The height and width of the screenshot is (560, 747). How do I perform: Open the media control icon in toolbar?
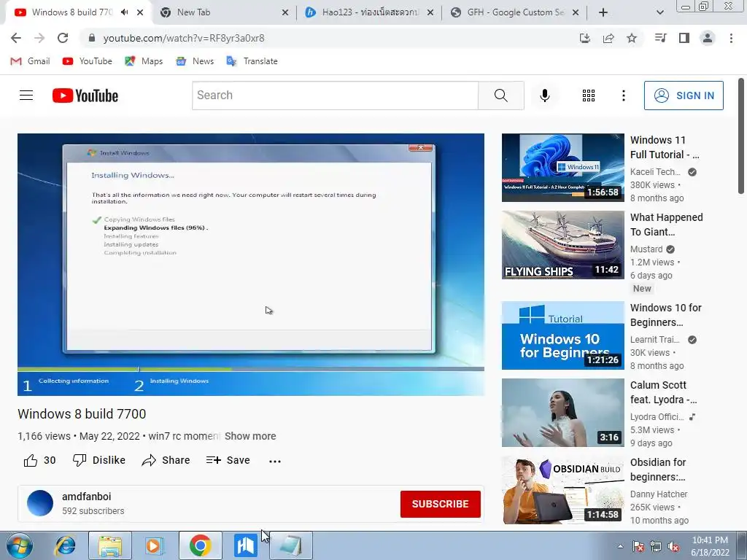660,38
